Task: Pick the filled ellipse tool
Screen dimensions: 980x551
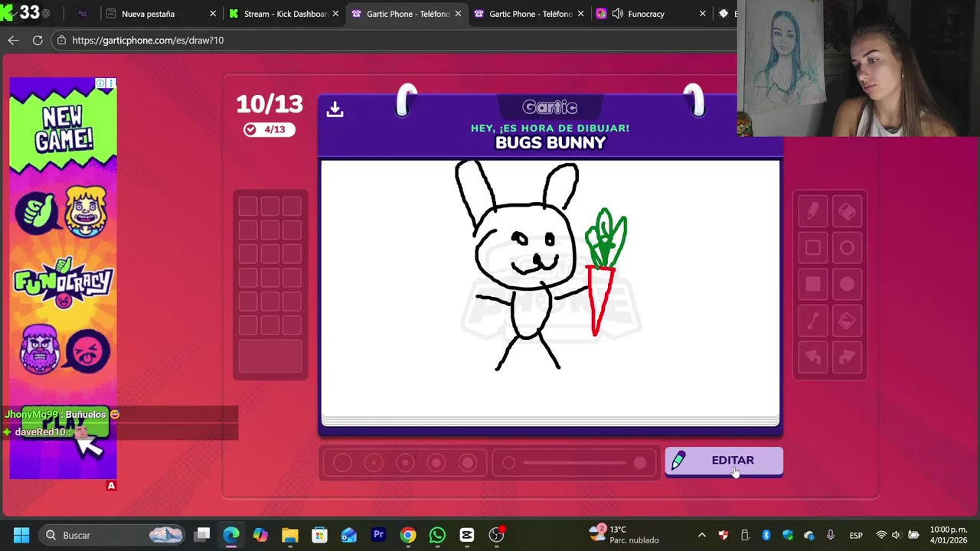Action: pyautogui.click(x=847, y=285)
